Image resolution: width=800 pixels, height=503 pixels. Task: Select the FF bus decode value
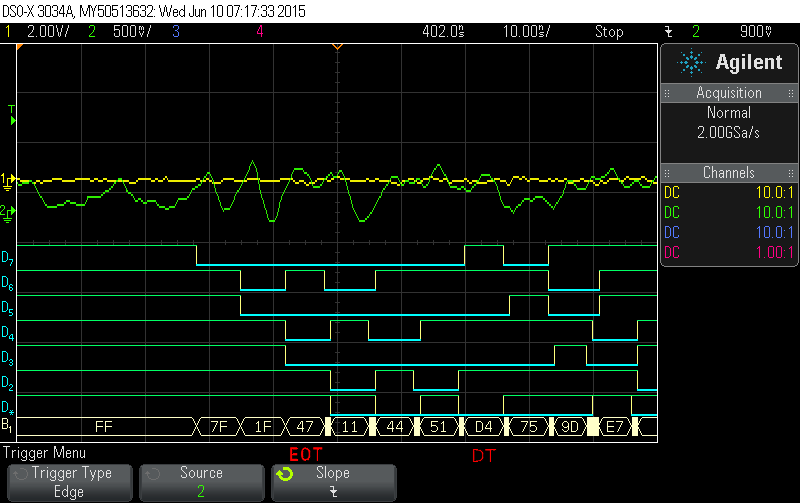click(x=103, y=426)
